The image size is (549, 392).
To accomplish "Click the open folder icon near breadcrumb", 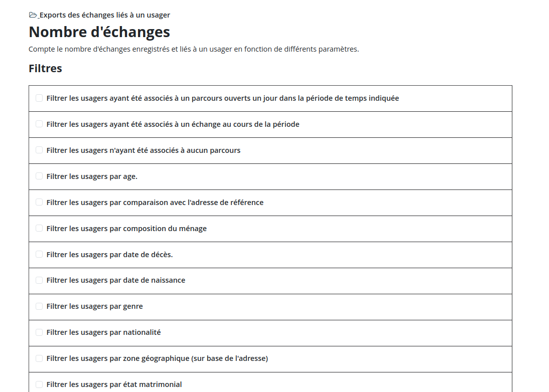I will click(33, 15).
